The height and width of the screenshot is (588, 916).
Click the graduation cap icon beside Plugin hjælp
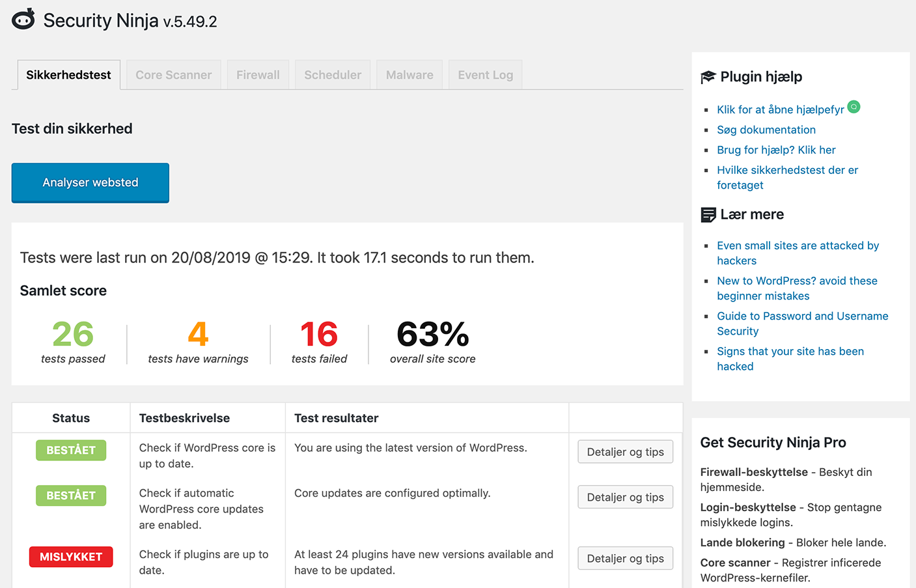[708, 76]
